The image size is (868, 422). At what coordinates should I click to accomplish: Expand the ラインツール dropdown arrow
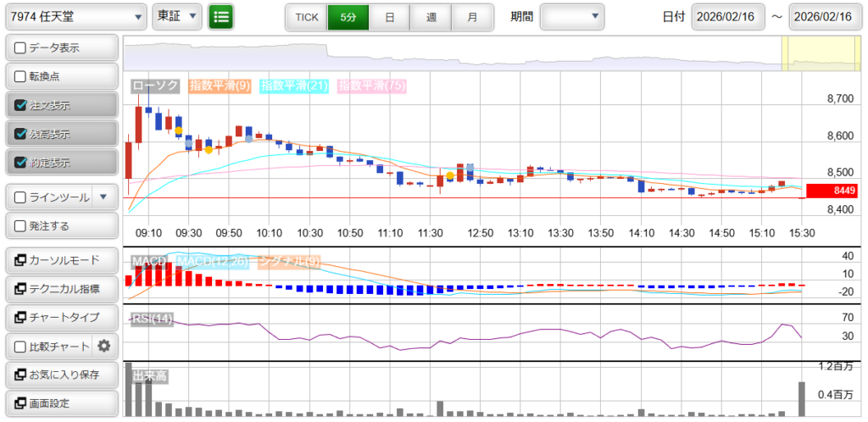pyautogui.click(x=103, y=197)
